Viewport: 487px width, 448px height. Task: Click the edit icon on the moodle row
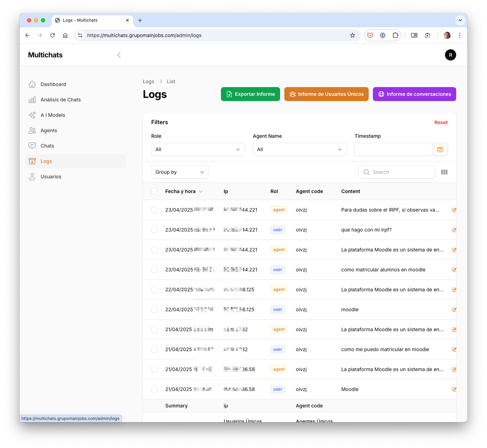coord(454,310)
